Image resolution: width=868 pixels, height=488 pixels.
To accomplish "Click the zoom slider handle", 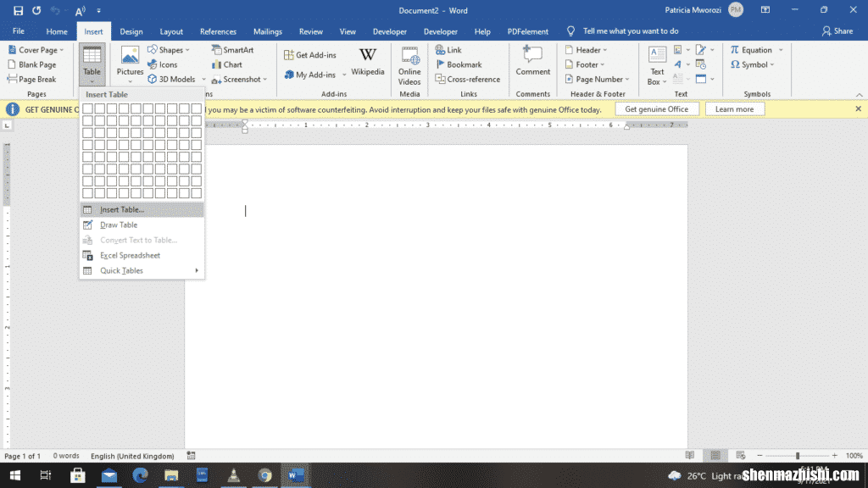I will pos(797,456).
